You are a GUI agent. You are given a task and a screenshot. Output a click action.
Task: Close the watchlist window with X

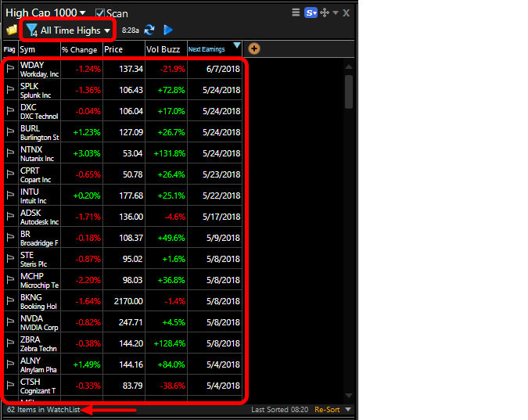click(x=346, y=13)
